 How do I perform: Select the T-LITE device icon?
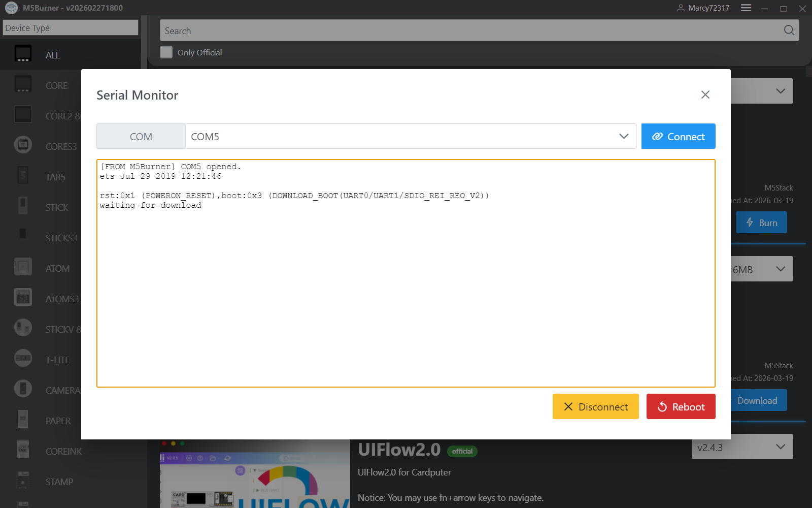23,359
